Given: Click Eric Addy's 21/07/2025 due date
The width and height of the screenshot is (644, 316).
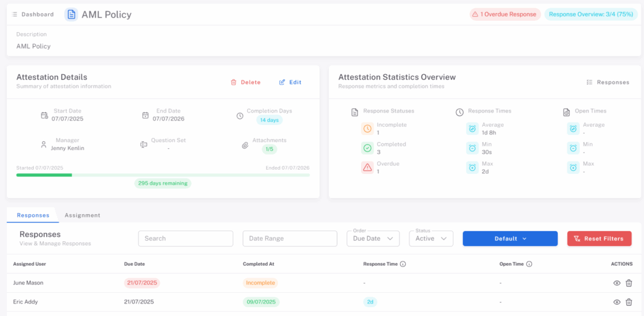Looking at the screenshot, I should coord(139,302).
